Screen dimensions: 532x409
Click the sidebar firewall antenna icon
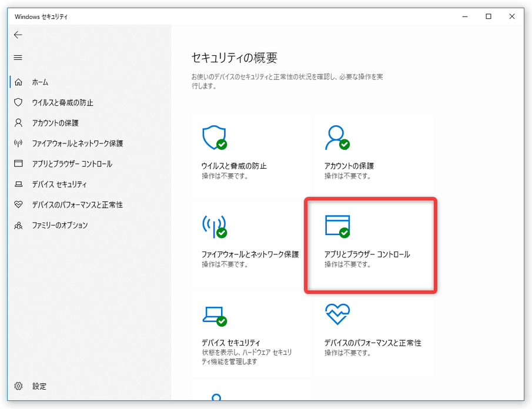click(x=18, y=143)
